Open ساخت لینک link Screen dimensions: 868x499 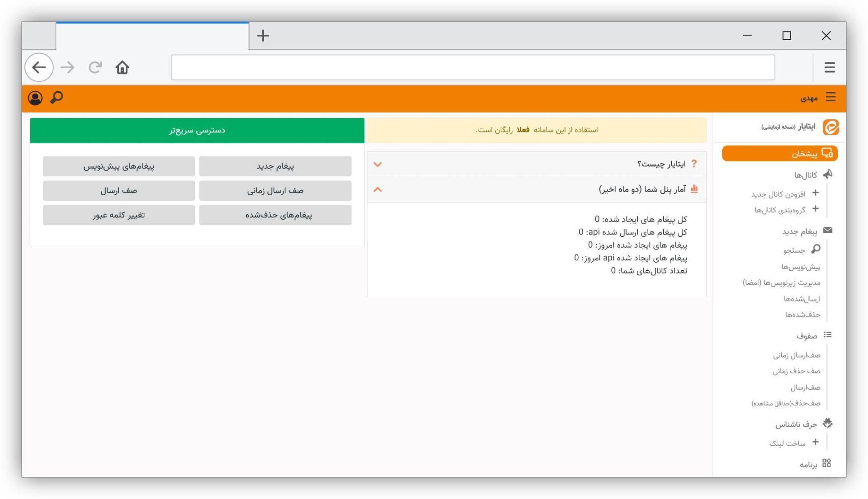tap(787, 443)
